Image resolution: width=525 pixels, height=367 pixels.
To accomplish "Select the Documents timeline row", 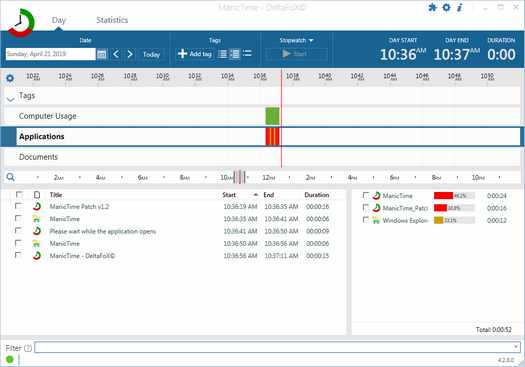I will click(262, 157).
